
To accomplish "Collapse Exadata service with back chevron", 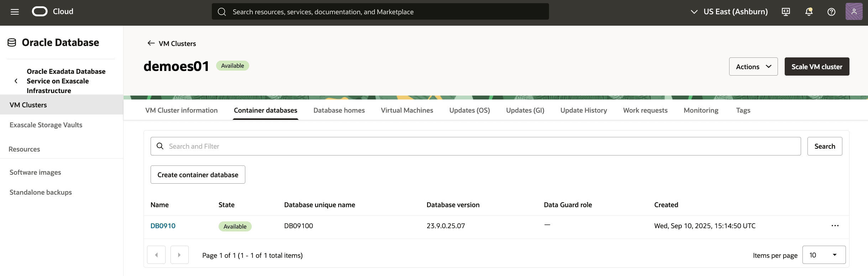I will [x=16, y=81].
